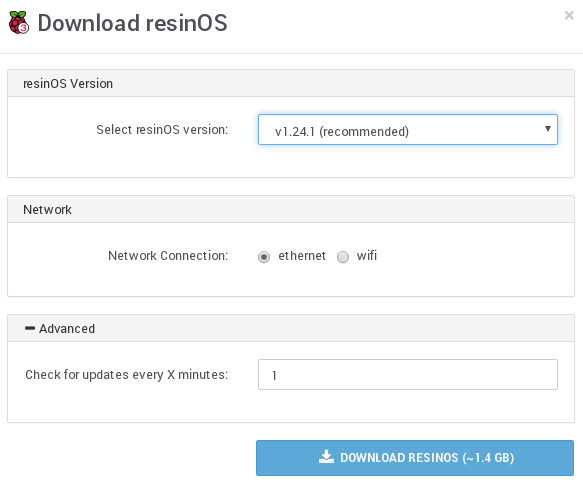Download resinOS (~1.4 GB)
The height and width of the screenshot is (484, 583).
click(415, 458)
